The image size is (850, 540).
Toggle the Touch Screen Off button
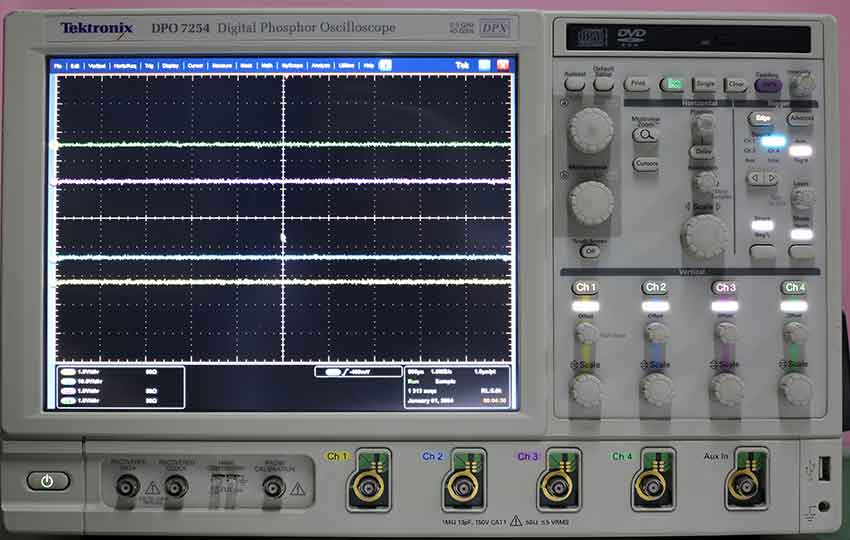click(590, 251)
